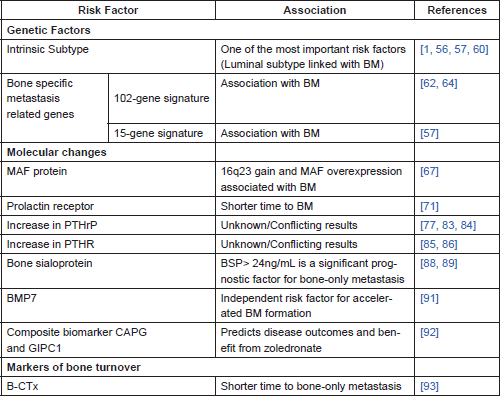The width and height of the screenshot is (500, 396).
Task: Select the References column header
Action: coord(457,10)
